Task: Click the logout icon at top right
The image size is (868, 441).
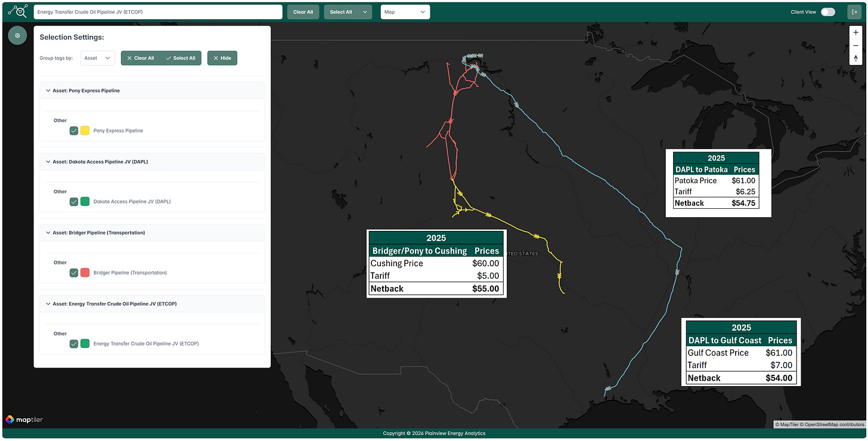Action: click(853, 12)
